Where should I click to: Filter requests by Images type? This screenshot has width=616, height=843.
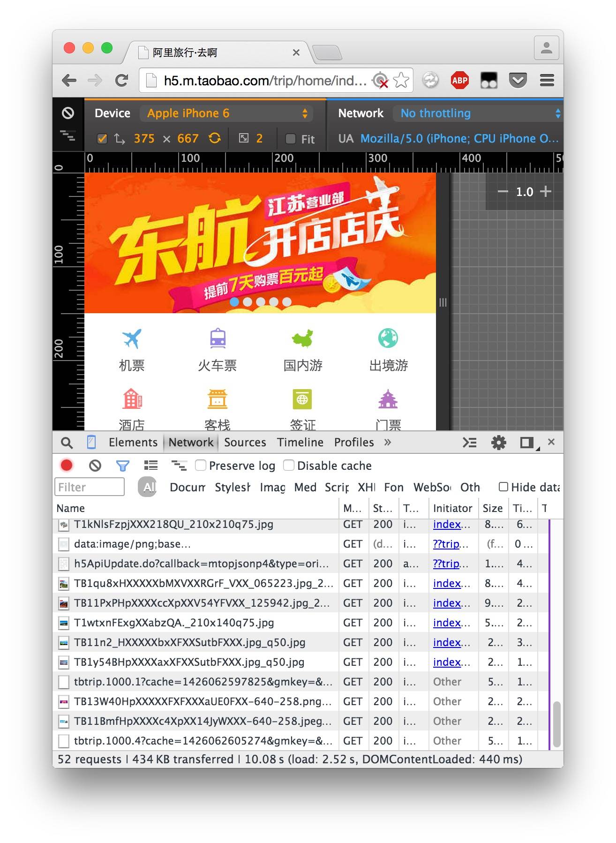tap(273, 487)
